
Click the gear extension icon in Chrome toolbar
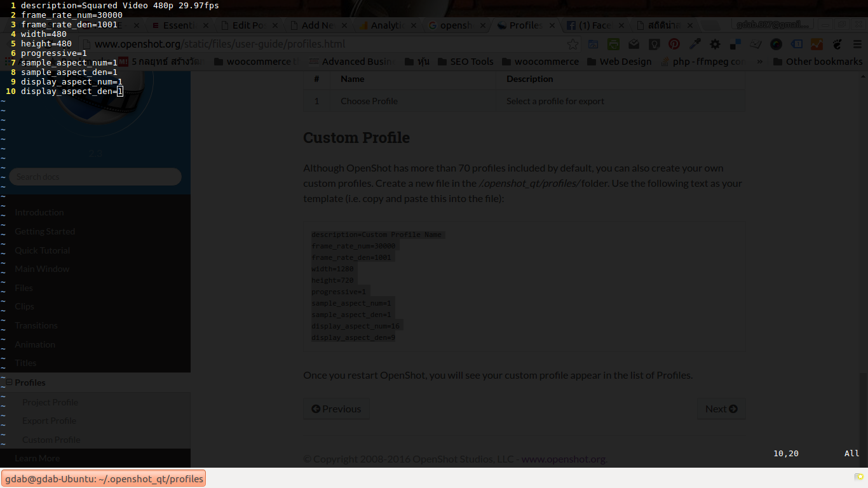tap(715, 44)
